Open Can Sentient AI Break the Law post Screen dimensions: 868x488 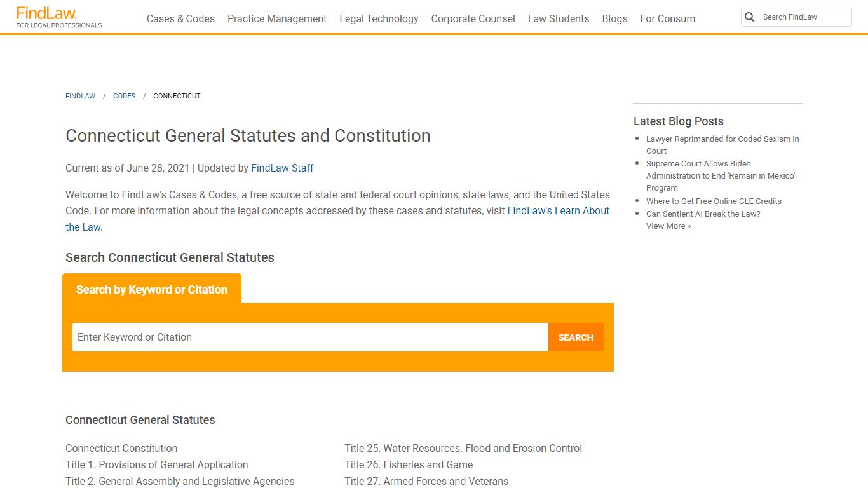(x=703, y=213)
